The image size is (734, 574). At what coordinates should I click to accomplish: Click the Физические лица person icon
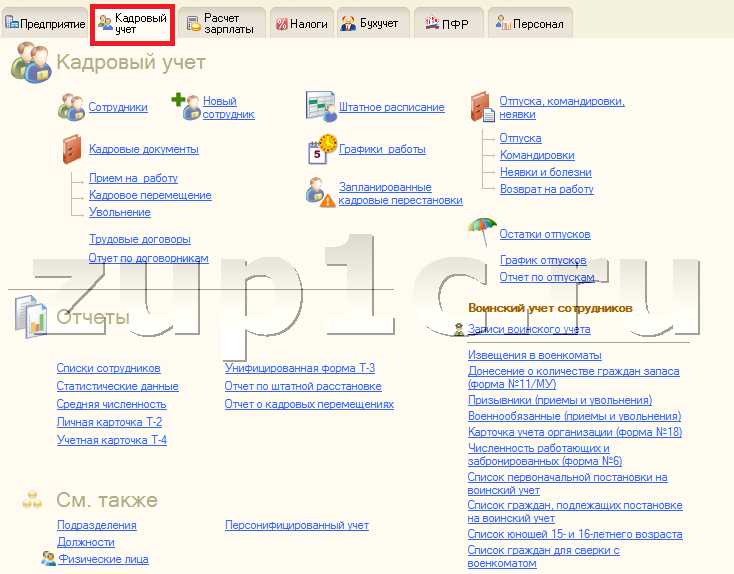[48, 558]
